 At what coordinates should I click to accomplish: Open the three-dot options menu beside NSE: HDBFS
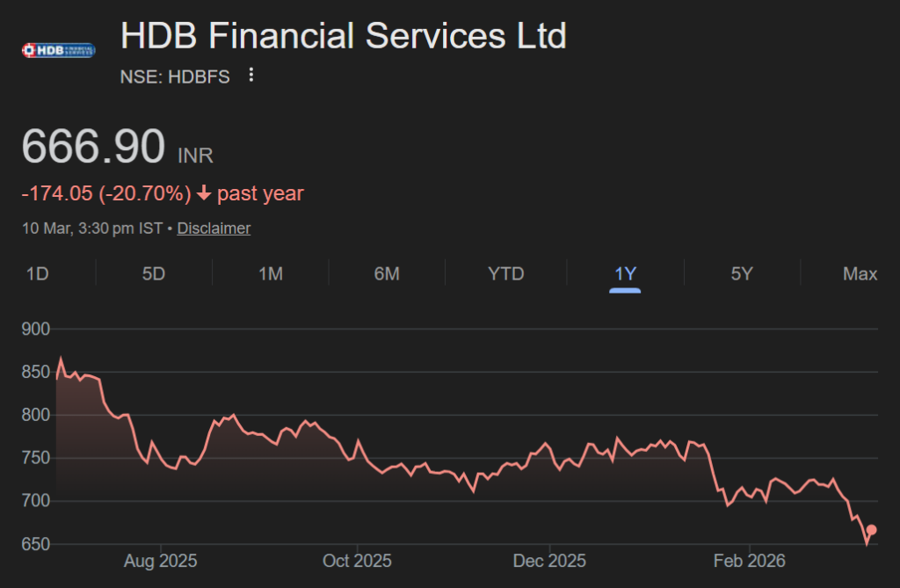pyautogui.click(x=250, y=76)
